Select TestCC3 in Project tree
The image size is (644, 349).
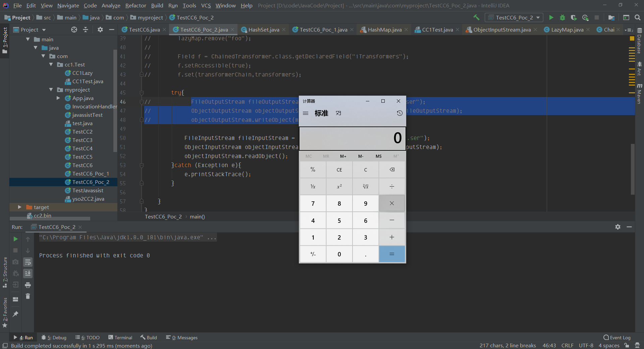coord(82,140)
